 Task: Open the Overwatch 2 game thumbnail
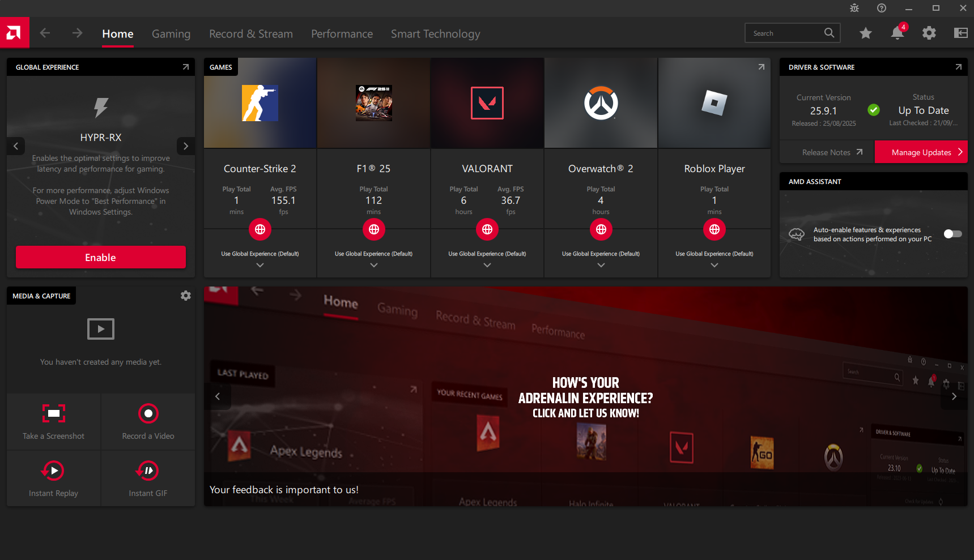[x=601, y=103]
